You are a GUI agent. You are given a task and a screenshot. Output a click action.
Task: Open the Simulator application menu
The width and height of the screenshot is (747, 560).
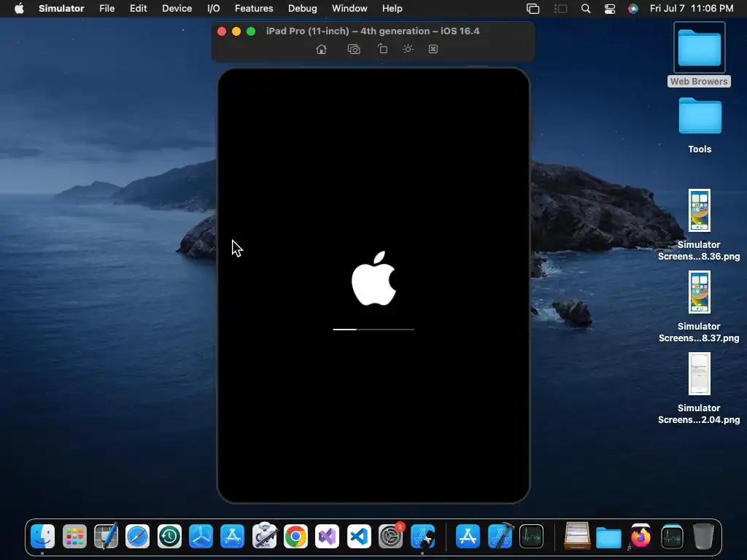(x=61, y=9)
